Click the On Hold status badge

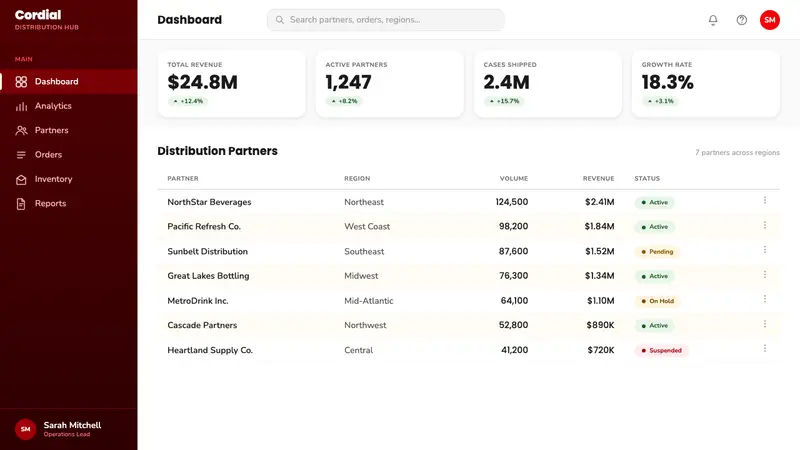point(658,301)
